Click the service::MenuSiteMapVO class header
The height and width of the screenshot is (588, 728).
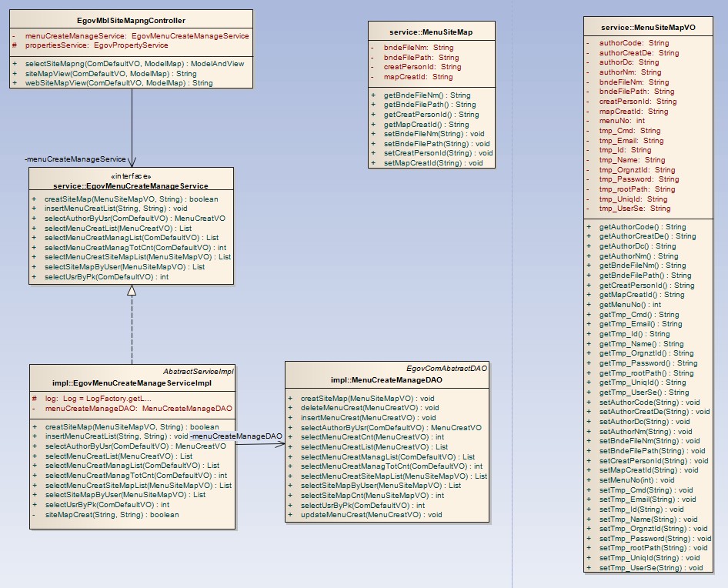(648, 27)
